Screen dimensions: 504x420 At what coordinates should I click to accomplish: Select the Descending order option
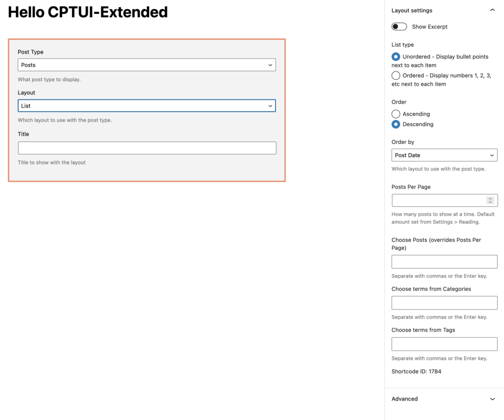396,124
